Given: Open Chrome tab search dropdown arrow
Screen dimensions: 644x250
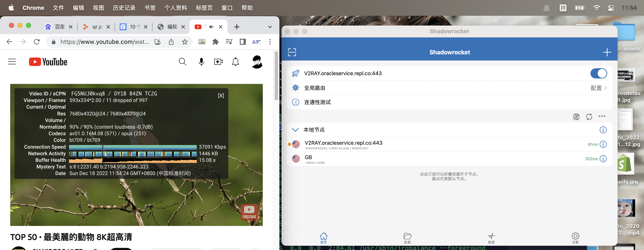Looking at the screenshot, I should [270, 27].
